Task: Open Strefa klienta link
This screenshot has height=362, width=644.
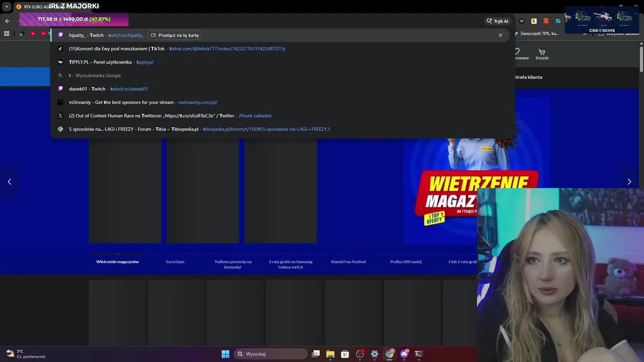Action: coord(528,77)
